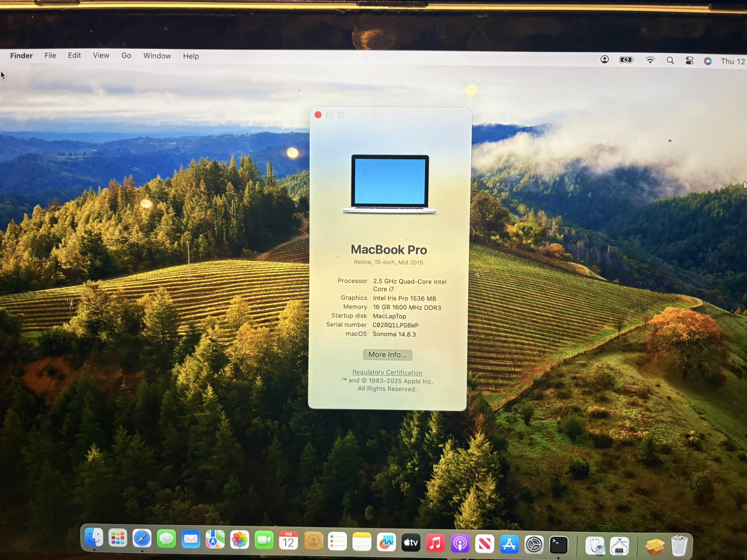
Task: Open the File menu
Action: click(50, 55)
